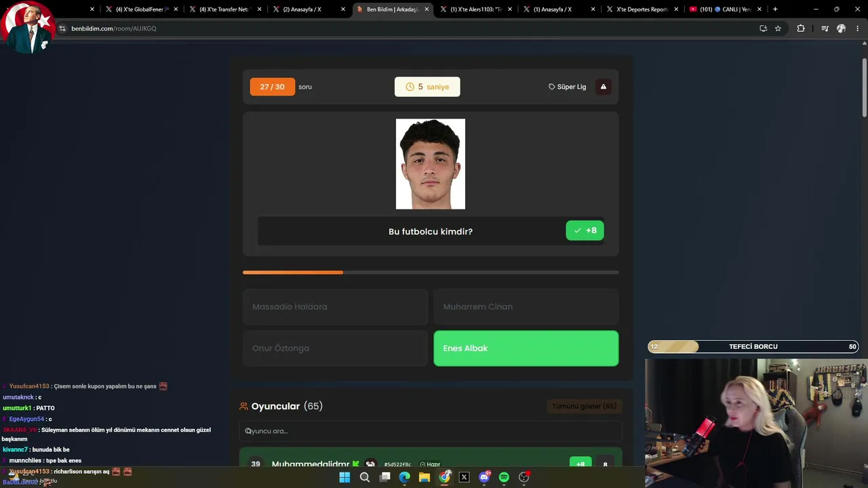This screenshot has height=488, width=868.
Task: Click the site information icon in address bar
Action: point(62,28)
